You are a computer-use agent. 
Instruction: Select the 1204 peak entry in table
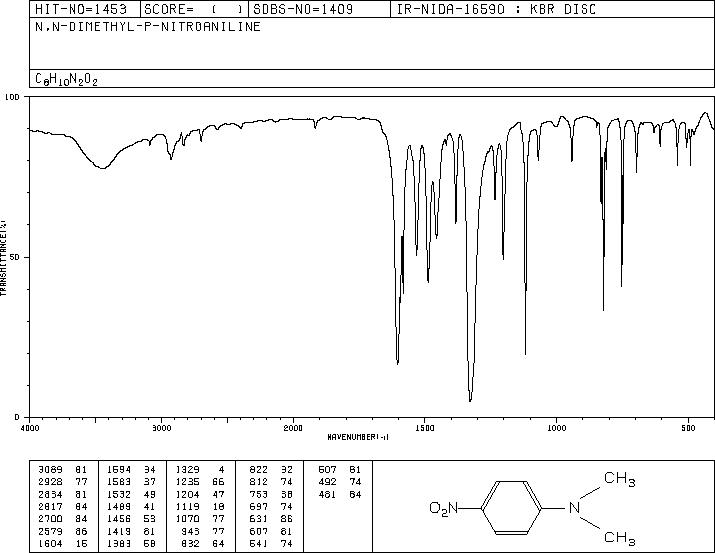click(x=200, y=494)
